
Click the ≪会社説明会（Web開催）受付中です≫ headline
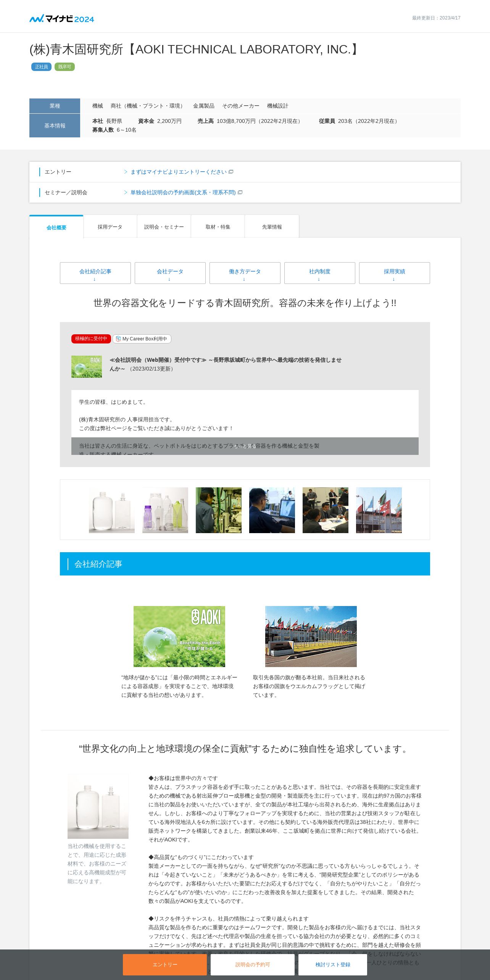[x=226, y=364]
